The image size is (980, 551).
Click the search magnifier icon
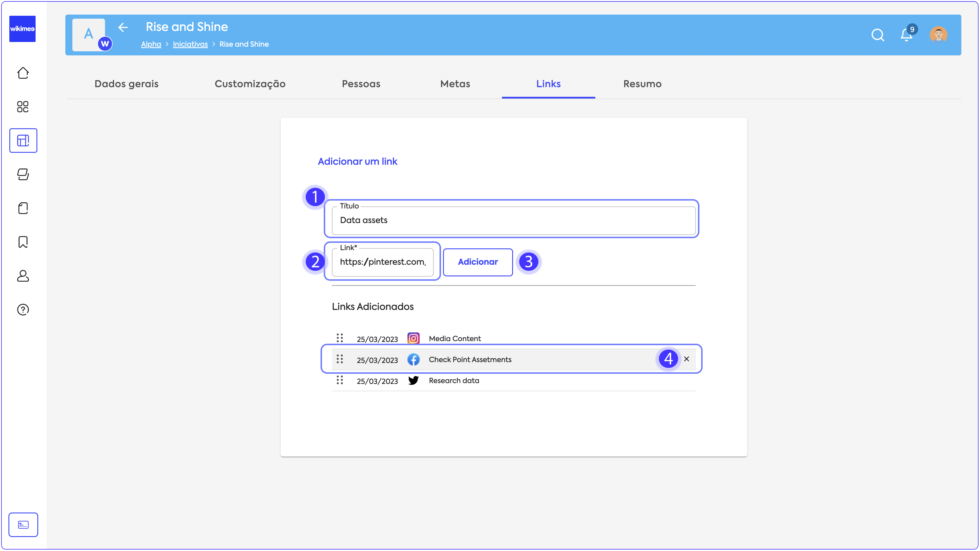tap(877, 35)
